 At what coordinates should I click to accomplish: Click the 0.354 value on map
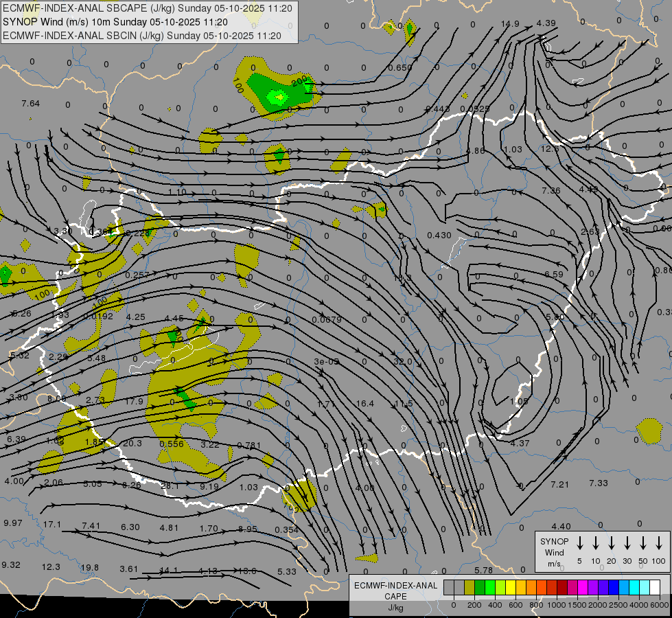[x=286, y=529]
